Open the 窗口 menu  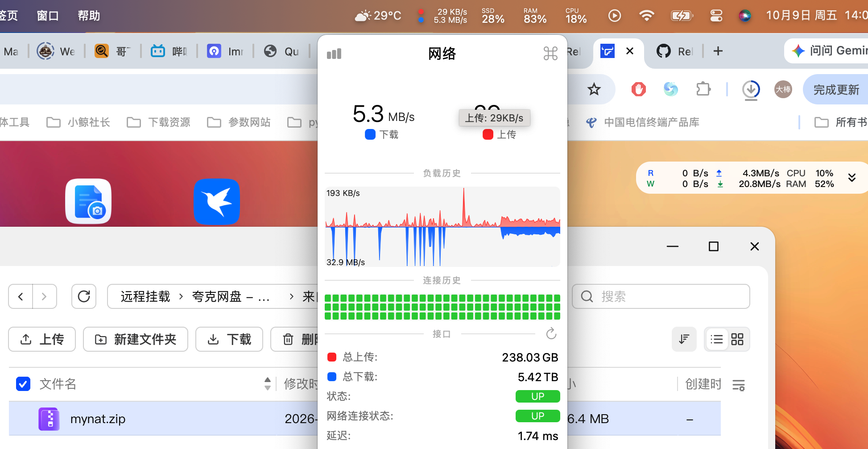tap(48, 16)
